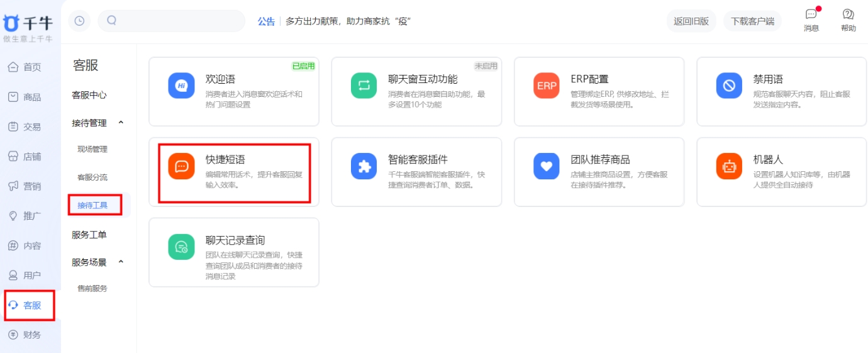Click the 下载客户端 button
Image resolution: width=868 pixels, height=353 pixels.
(752, 21)
